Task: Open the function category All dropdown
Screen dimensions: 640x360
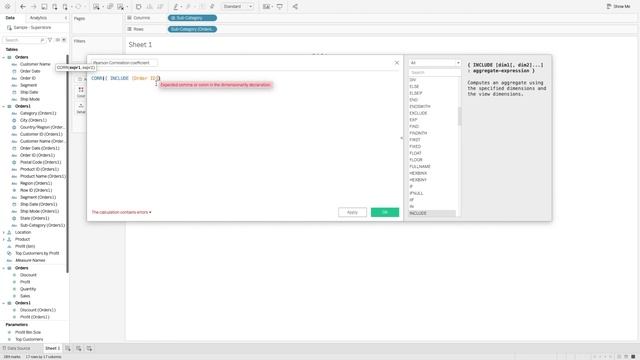Action: point(435,62)
